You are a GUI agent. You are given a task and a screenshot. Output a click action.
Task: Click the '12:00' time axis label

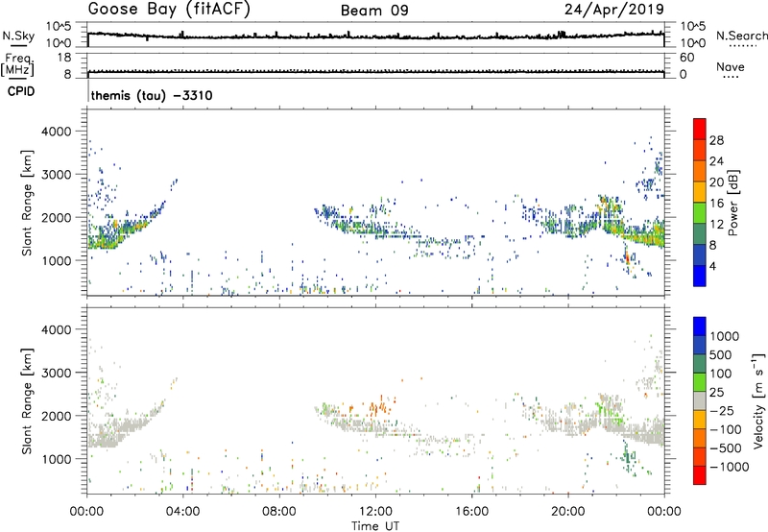click(375, 512)
